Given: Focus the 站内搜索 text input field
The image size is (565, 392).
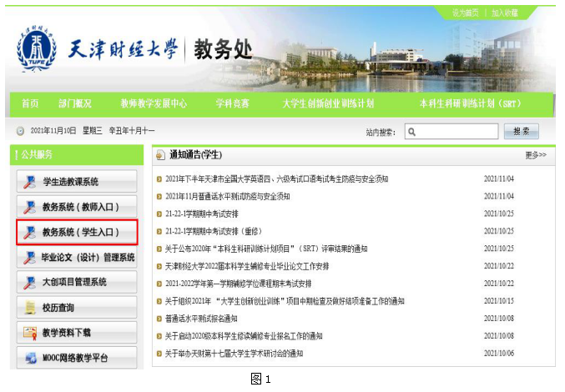Looking at the screenshot, I should pyautogui.click(x=451, y=132).
